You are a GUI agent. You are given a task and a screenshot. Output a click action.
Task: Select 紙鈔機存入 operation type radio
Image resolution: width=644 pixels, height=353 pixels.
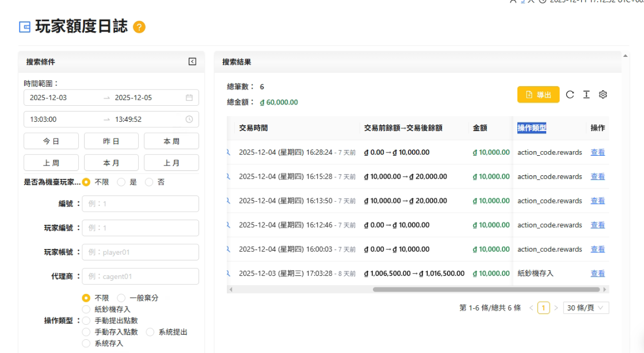pyautogui.click(x=86, y=309)
